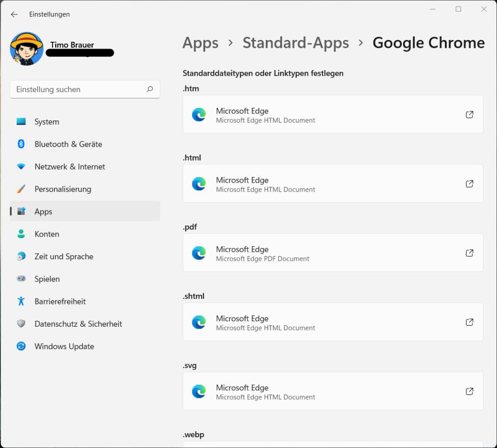The width and height of the screenshot is (497, 448).
Task: Open external link icon for .html
Action: [470, 184]
